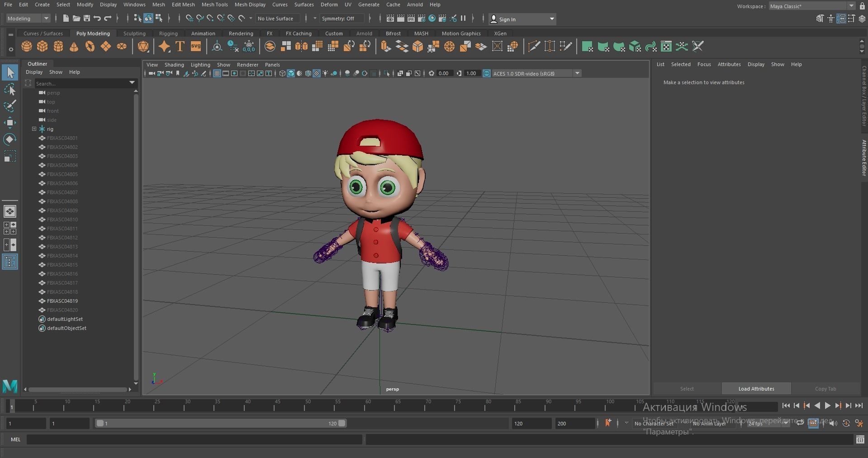Click the Load Attributes button

pyautogui.click(x=755, y=388)
